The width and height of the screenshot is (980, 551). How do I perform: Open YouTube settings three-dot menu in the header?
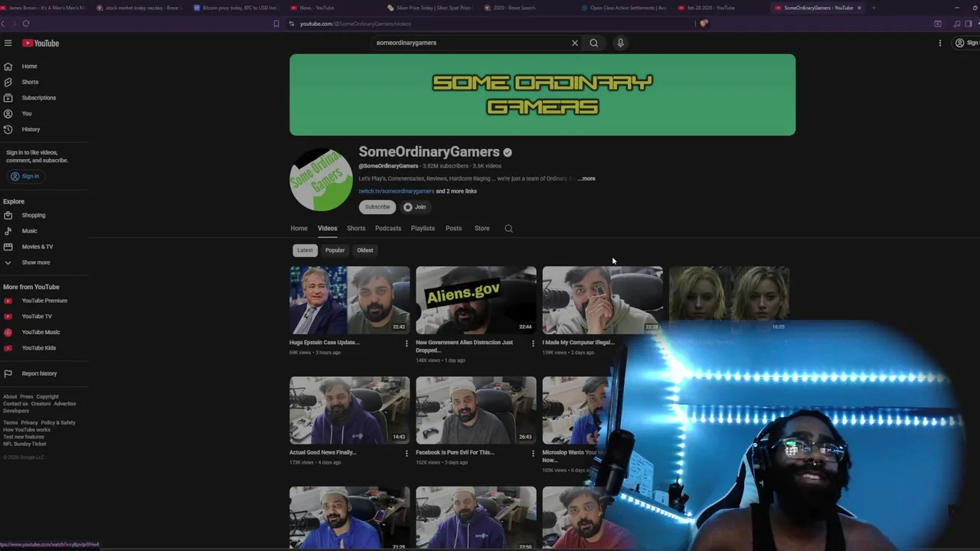[x=940, y=43]
